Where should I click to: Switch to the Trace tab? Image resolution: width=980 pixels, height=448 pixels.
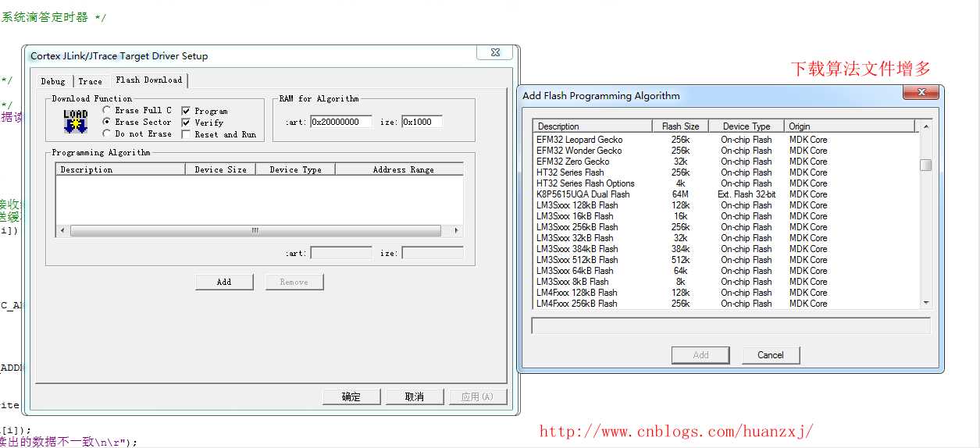pyautogui.click(x=91, y=81)
